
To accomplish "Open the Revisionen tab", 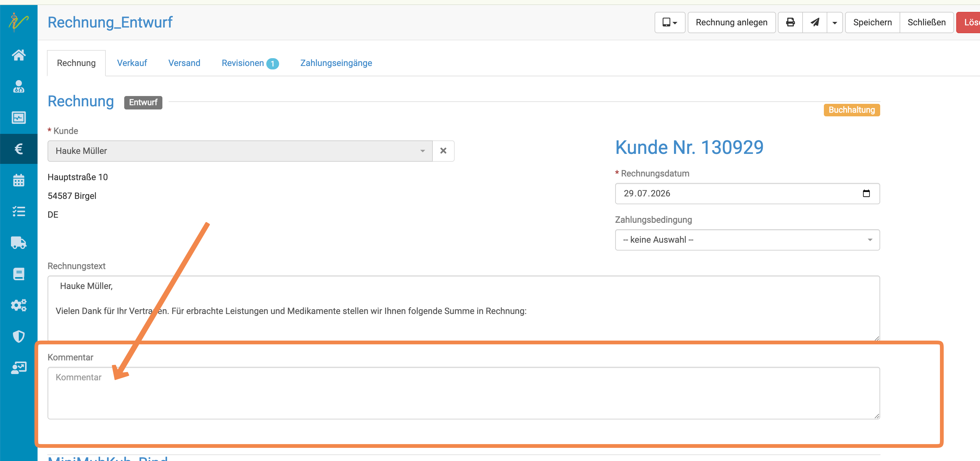I will (250, 63).
